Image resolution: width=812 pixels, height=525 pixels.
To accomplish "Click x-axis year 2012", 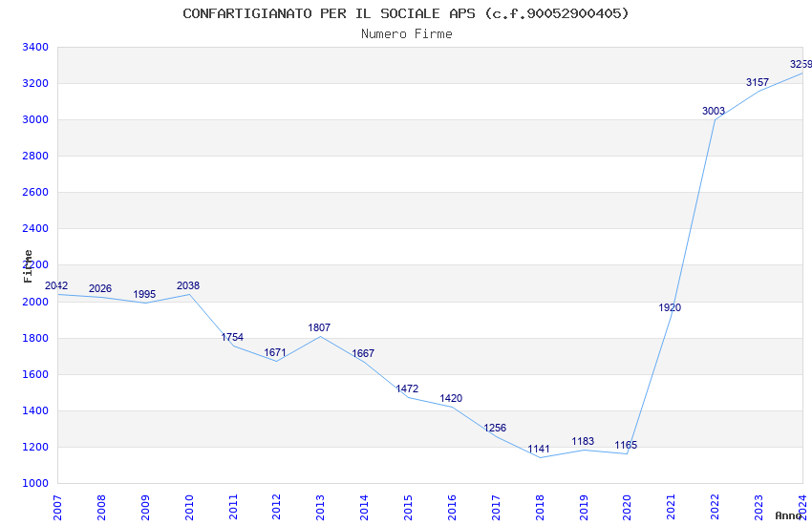I will tap(276, 508).
